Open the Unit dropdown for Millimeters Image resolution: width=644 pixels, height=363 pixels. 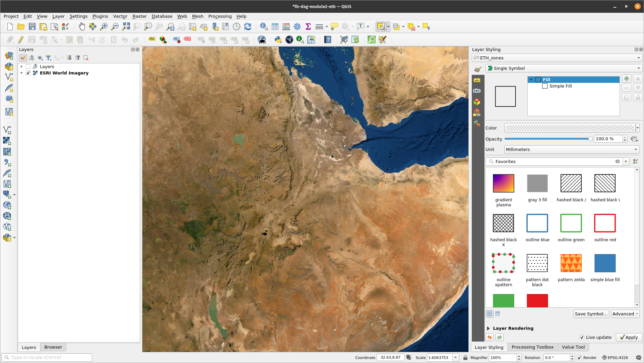571,149
